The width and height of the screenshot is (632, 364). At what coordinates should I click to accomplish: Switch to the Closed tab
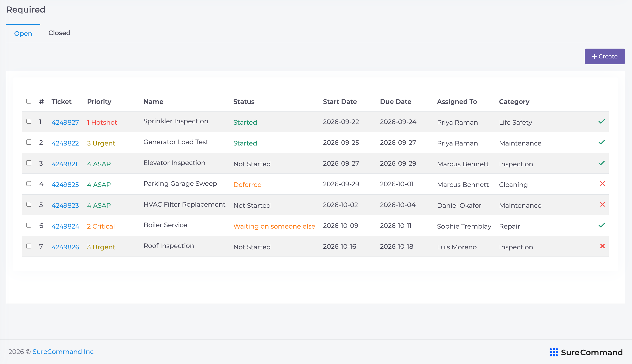click(x=59, y=33)
